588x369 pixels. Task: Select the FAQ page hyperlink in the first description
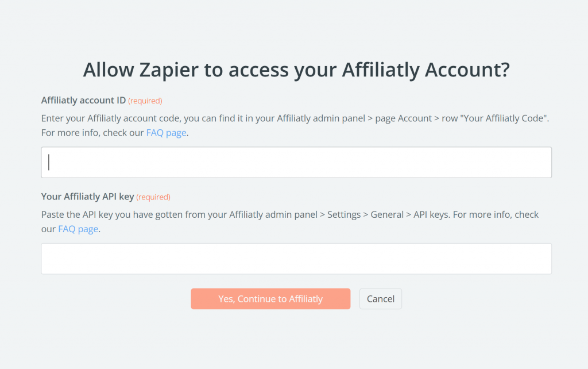tap(165, 132)
